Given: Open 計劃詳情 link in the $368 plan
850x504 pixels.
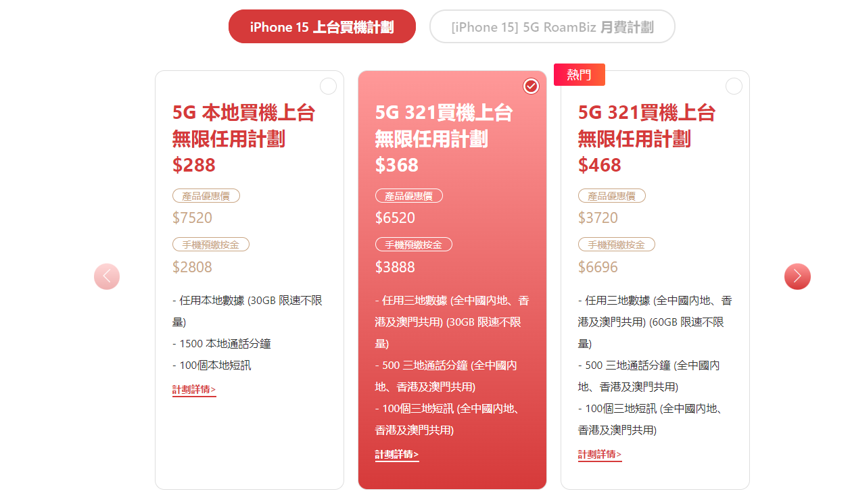Looking at the screenshot, I should pyautogui.click(x=397, y=455).
